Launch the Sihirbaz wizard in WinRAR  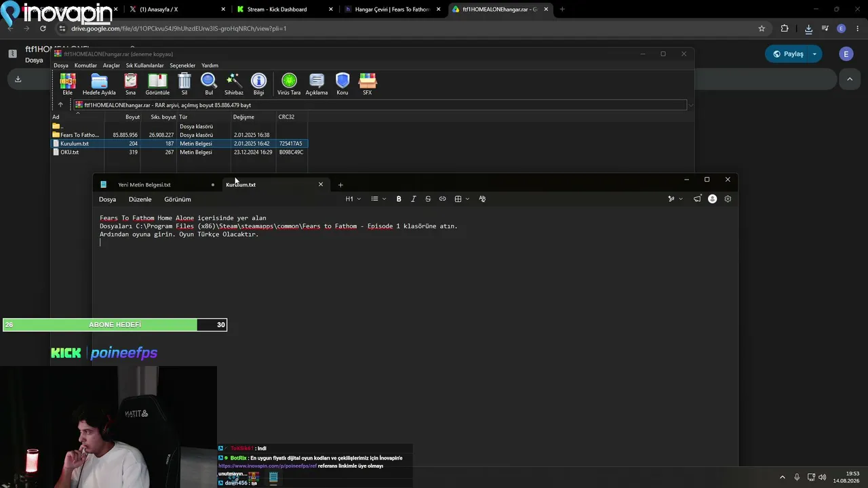[234, 84]
